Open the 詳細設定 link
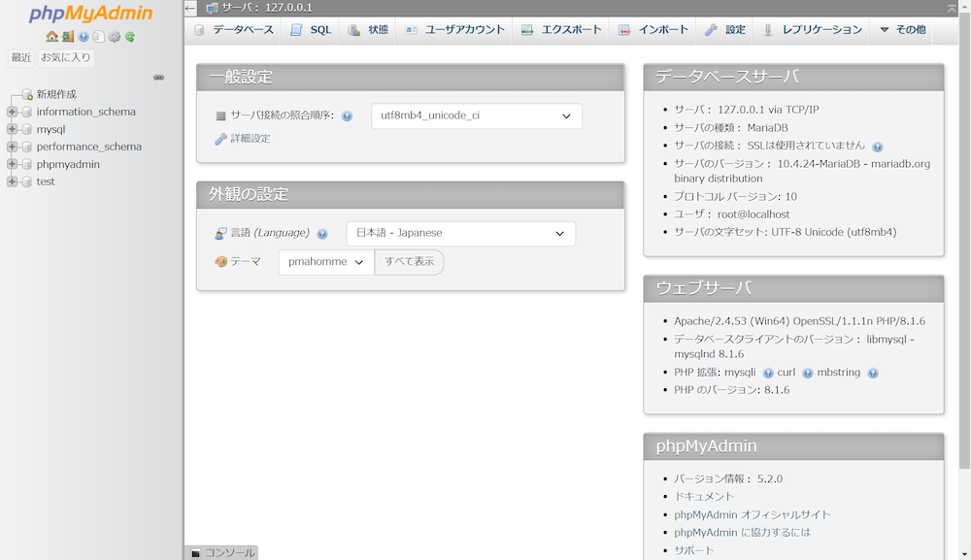Screen dimensions: 971x560 pos(251,139)
